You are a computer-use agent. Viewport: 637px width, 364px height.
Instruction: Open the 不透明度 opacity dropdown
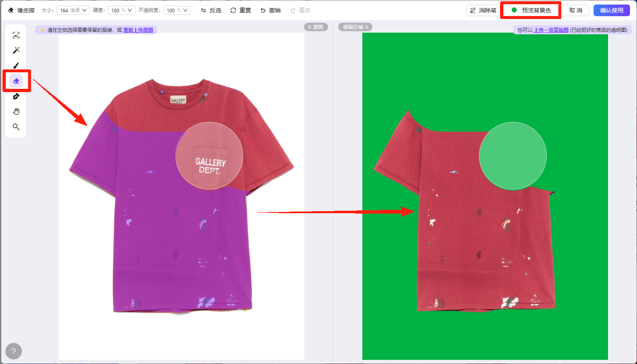177,10
